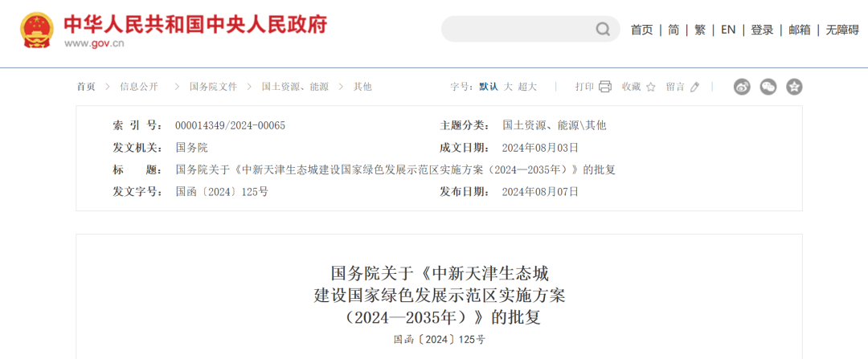Image resolution: width=868 pixels, height=359 pixels.
Task: Switch to 繁 traditional Chinese
Action: [700, 30]
